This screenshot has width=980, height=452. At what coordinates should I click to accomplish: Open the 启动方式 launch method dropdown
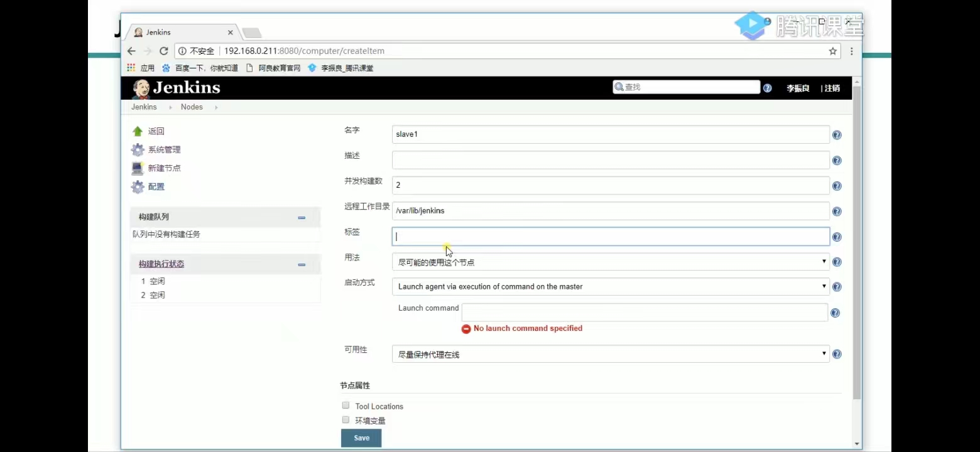point(611,286)
